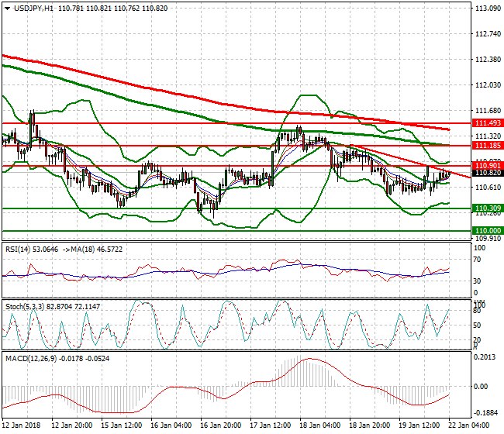Click the 112.030 price scale value
The height and width of the screenshot is (434, 504).
pos(488,84)
